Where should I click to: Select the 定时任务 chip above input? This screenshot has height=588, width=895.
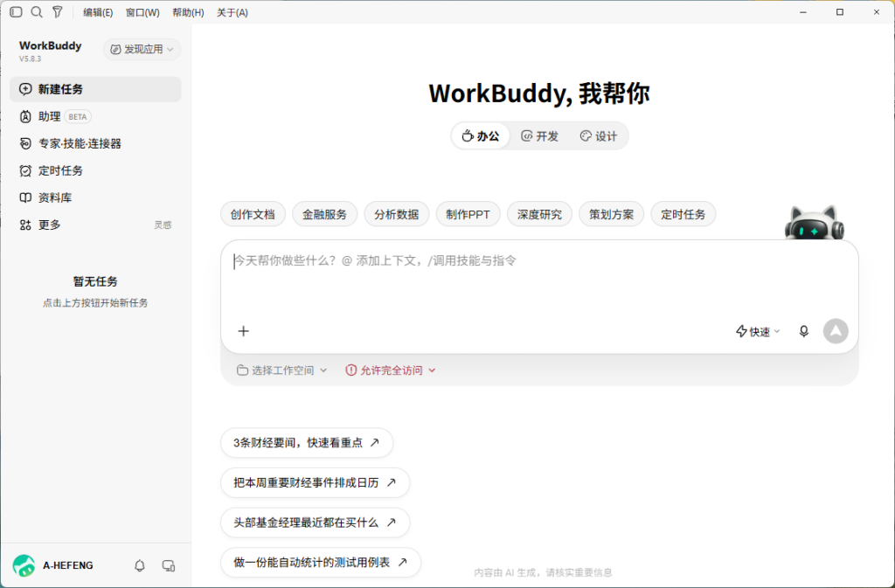pos(683,214)
